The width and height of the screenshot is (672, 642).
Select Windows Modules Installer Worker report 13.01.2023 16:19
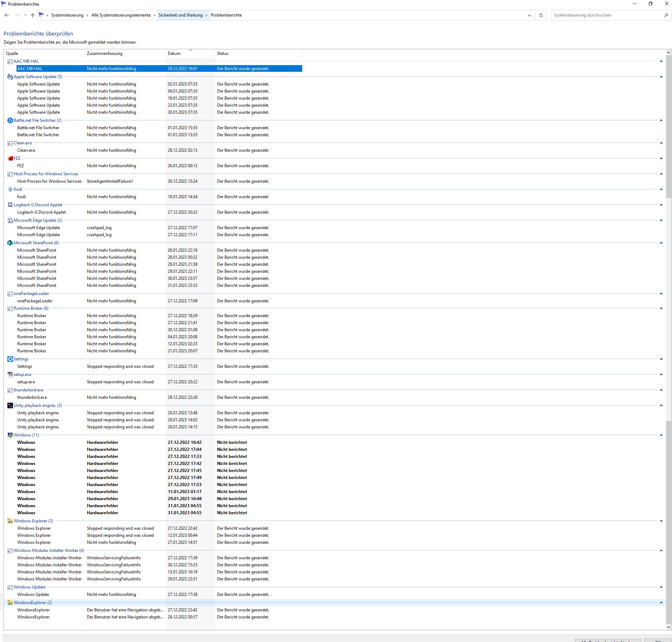tap(159, 572)
